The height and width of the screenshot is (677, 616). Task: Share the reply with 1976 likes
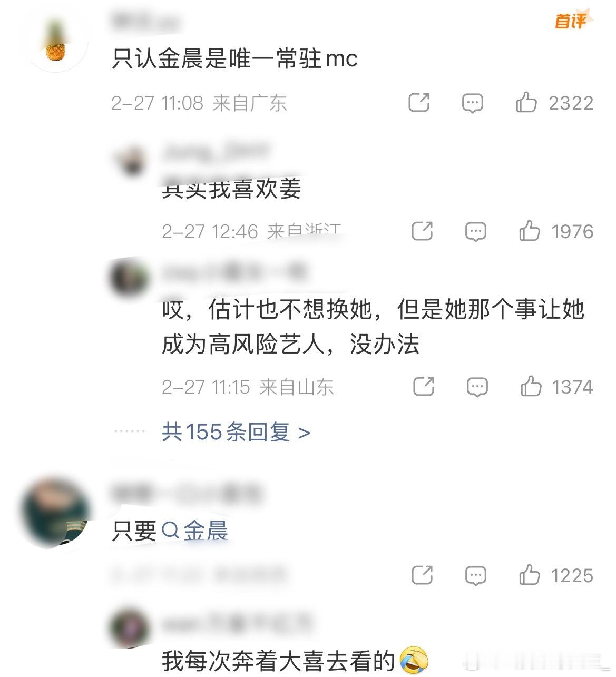pos(422,231)
